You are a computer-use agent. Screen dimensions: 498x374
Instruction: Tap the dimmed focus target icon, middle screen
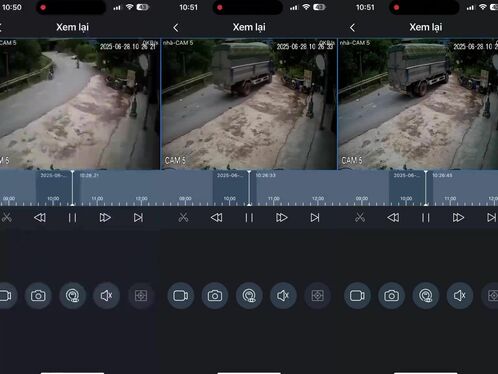(x=318, y=296)
